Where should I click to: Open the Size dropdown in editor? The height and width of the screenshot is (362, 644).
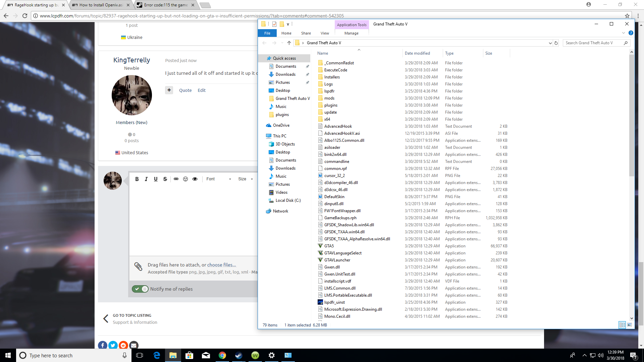click(246, 179)
